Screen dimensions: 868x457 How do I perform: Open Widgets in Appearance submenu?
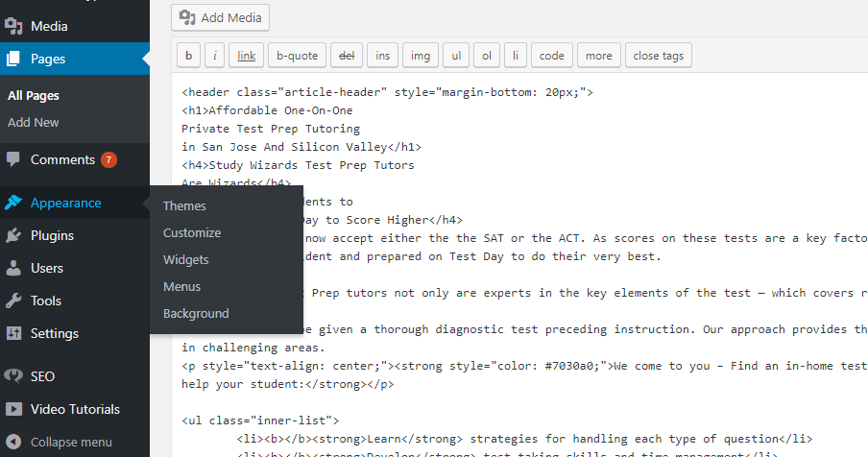[x=186, y=260]
